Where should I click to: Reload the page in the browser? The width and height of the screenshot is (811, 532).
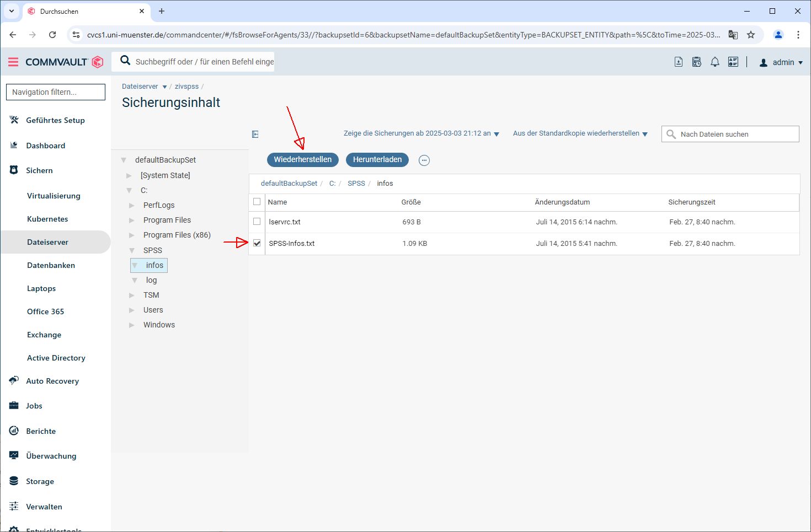[52, 35]
